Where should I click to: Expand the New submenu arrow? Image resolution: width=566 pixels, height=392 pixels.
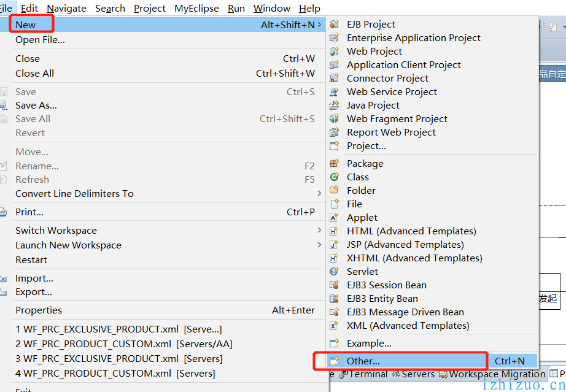point(319,25)
